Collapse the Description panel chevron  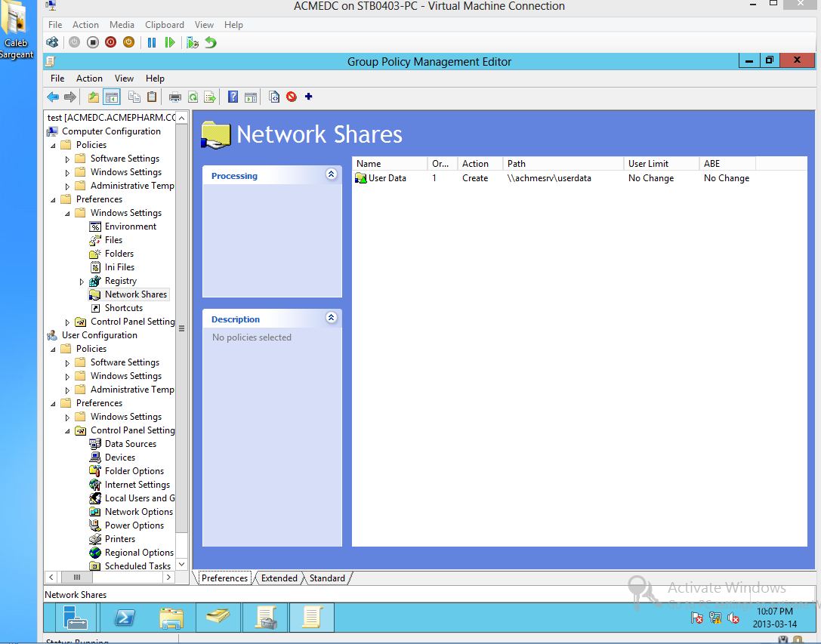pyautogui.click(x=331, y=318)
